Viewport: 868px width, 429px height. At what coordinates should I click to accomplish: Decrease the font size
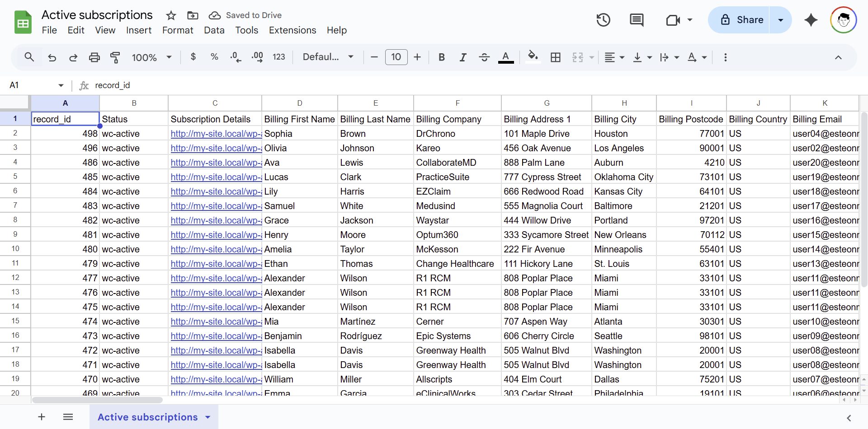374,57
